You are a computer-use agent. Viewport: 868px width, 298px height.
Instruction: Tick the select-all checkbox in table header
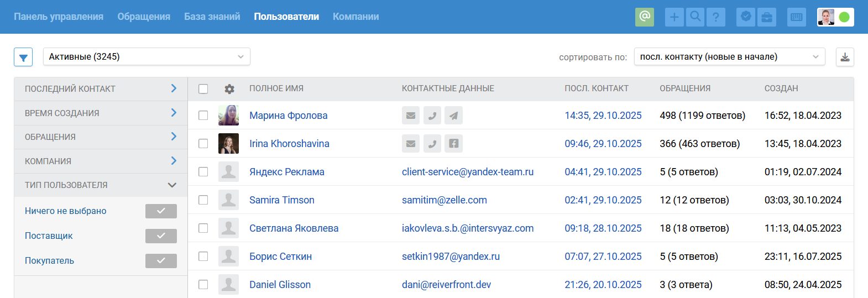(203, 89)
